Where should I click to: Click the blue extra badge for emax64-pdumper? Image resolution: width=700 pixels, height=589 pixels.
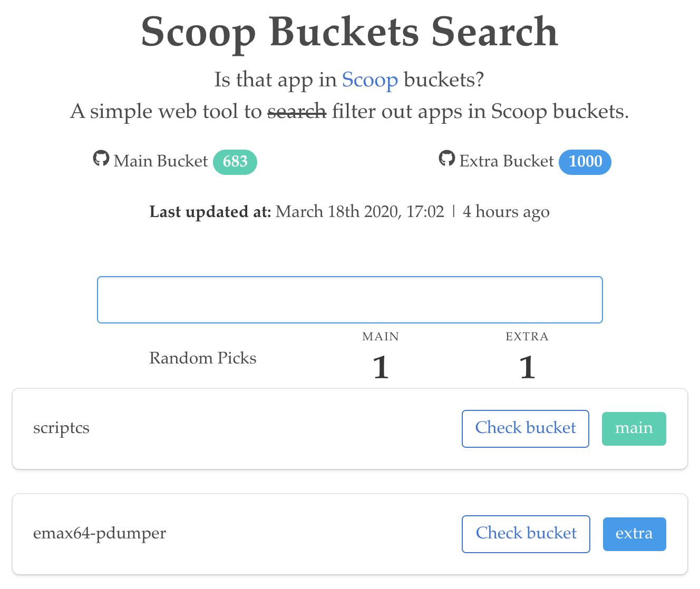pyautogui.click(x=634, y=534)
